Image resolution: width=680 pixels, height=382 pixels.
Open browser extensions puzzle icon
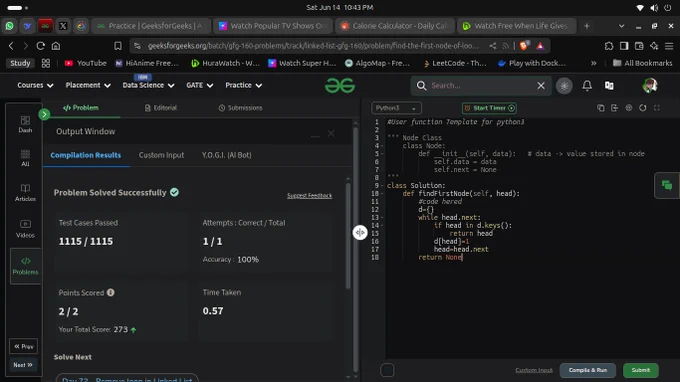coord(609,46)
